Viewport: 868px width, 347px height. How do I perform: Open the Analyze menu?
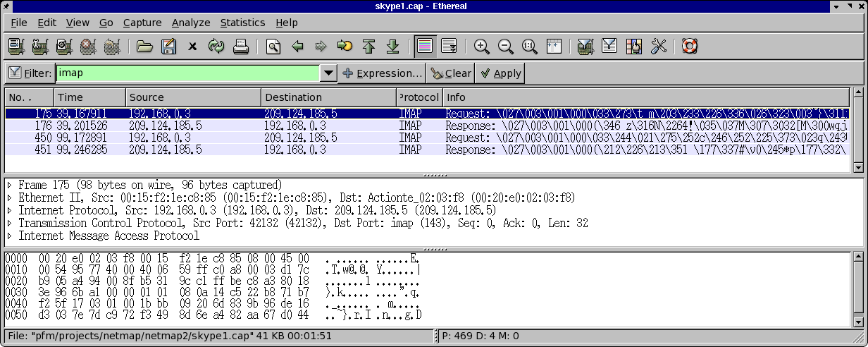click(x=191, y=23)
